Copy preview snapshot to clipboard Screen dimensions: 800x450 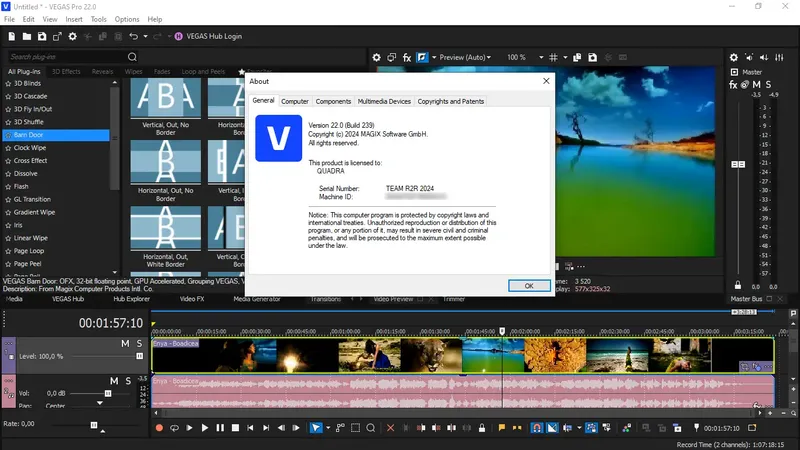[x=577, y=57]
